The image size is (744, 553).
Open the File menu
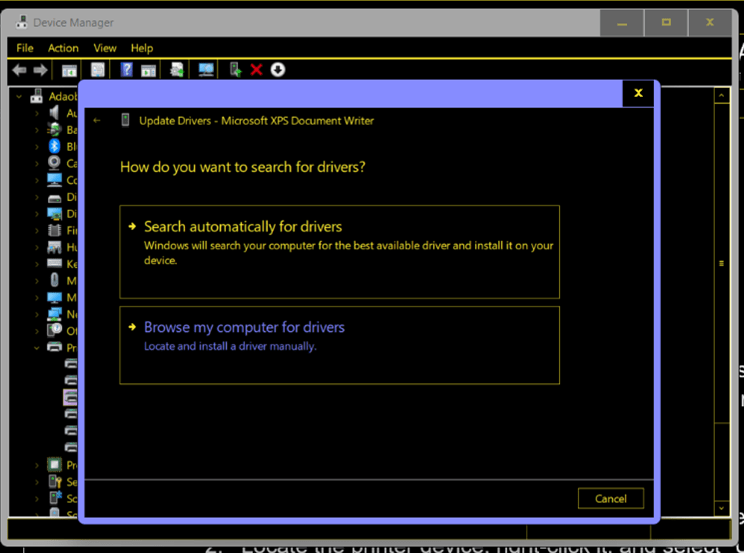click(25, 48)
